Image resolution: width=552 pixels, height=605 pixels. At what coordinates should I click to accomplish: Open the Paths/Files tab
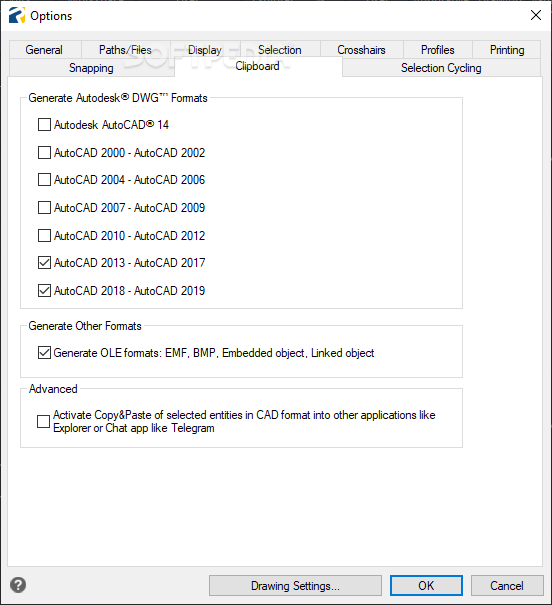tap(125, 50)
